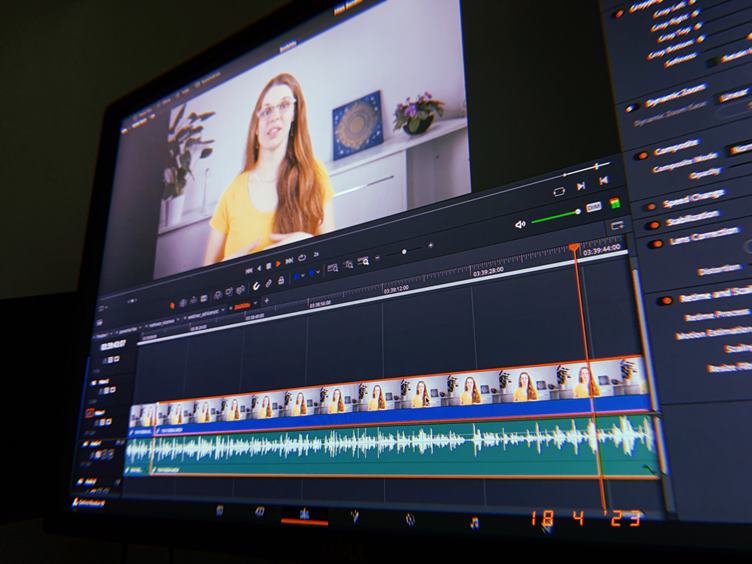
Task: Expand the Speed Change section header
Action: point(693,198)
